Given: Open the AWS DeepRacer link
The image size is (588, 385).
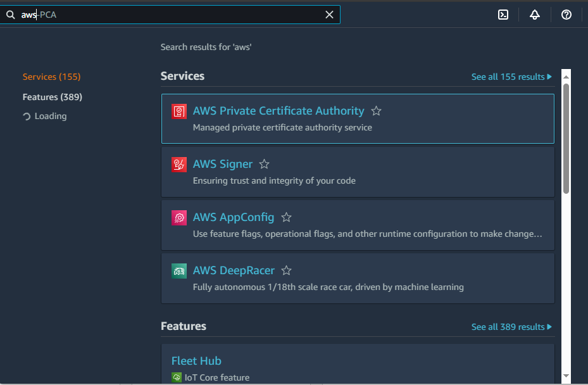Looking at the screenshot, I should [x=234, y=270].
